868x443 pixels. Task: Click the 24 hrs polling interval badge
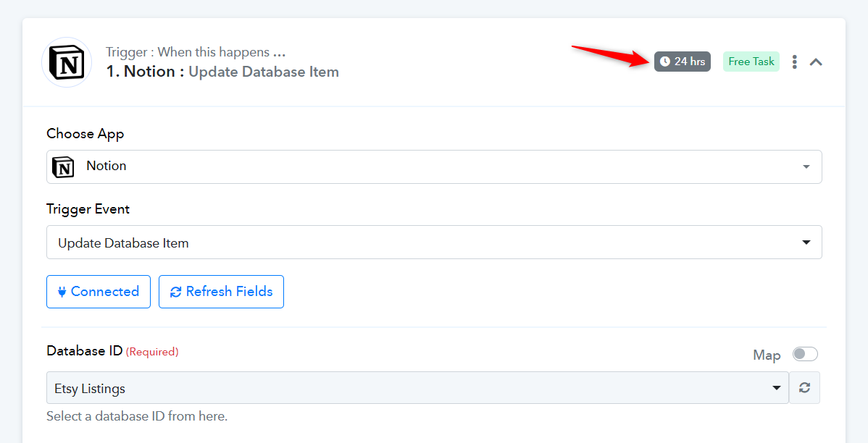683,62
